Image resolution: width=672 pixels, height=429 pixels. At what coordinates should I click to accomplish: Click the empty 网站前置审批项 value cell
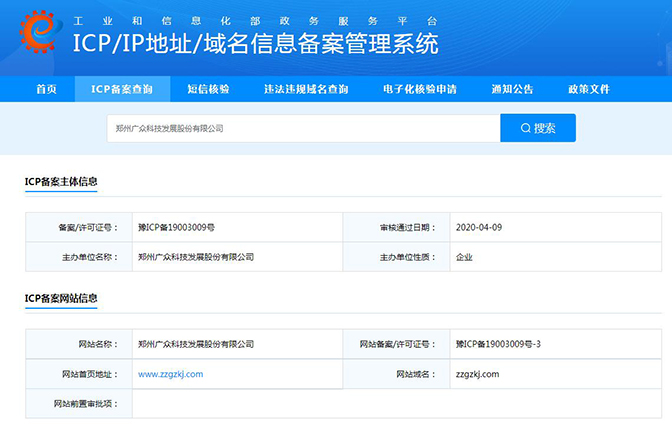[x=238, y=403]
